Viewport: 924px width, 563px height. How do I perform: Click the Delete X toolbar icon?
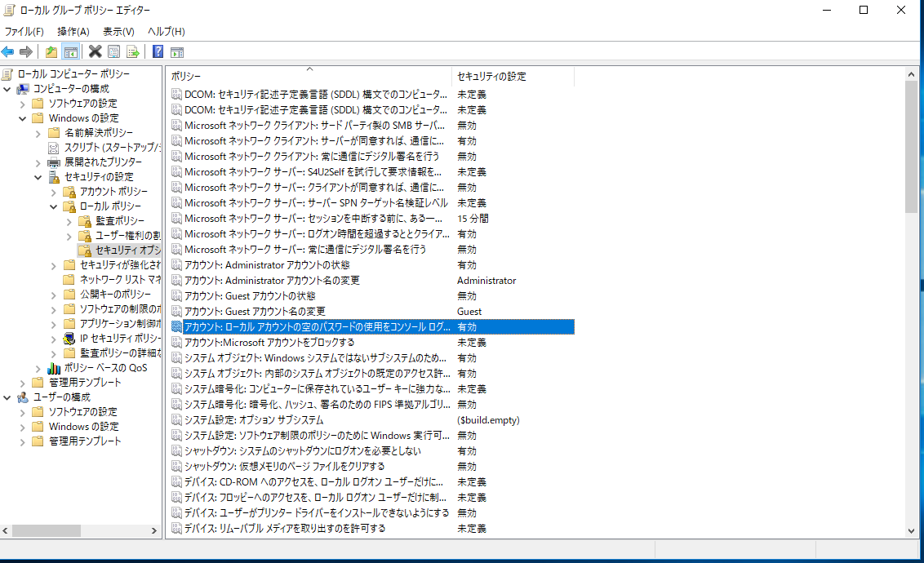pos(95,52)
